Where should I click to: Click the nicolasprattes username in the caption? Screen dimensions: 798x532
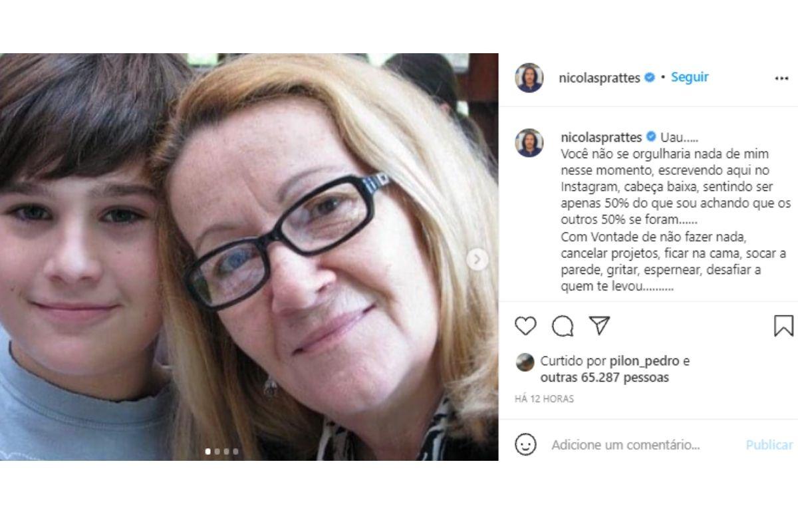pos(601,138)
